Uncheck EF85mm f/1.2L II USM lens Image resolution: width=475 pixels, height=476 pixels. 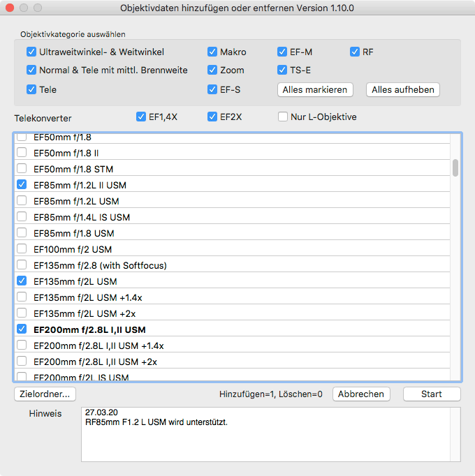22,185
